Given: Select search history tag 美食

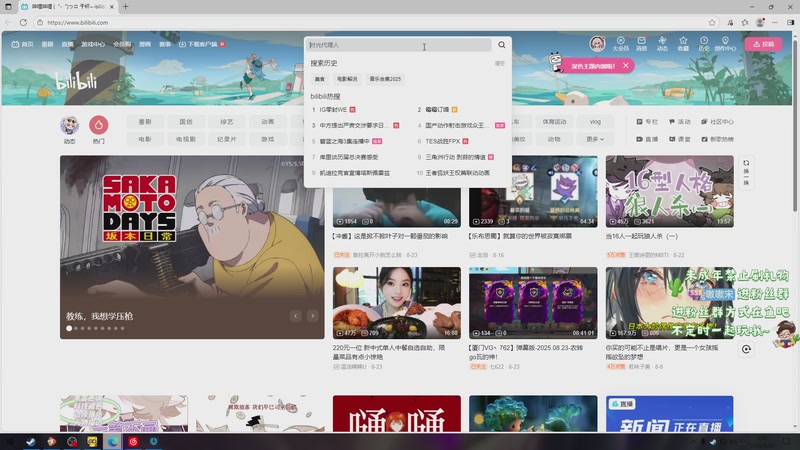Looking at the screenshot, I should click(320, 79).
